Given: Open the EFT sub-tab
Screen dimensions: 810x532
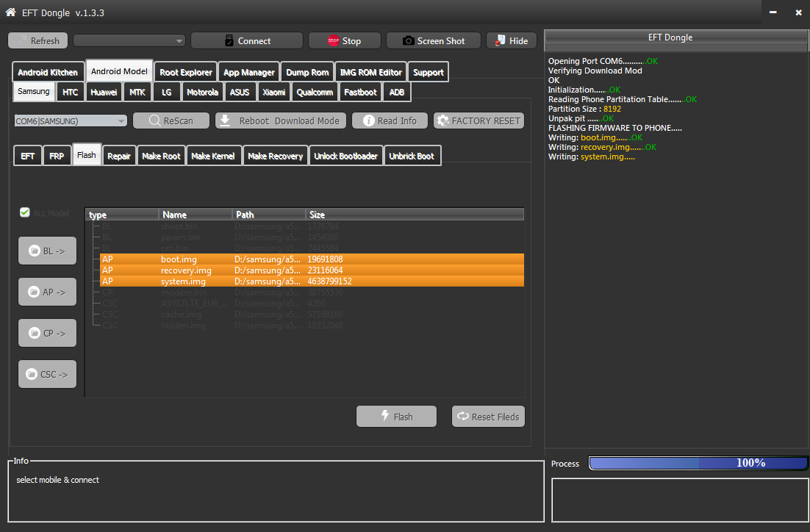Looking at the screenshot, I should click(x=28, y=156).
